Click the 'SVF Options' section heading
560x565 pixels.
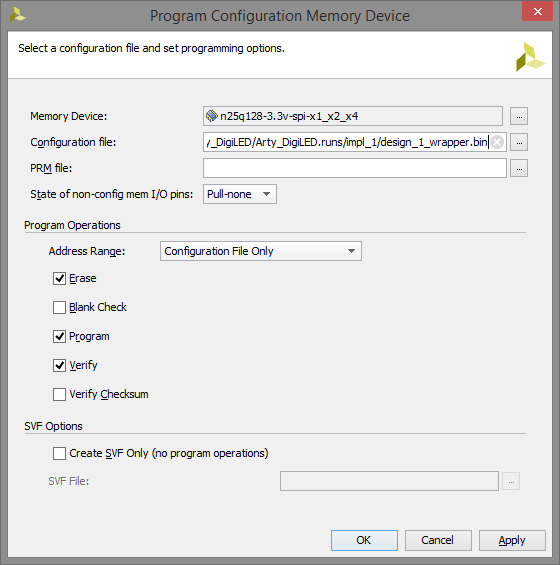pyautogui.click(x=53, y=426)
